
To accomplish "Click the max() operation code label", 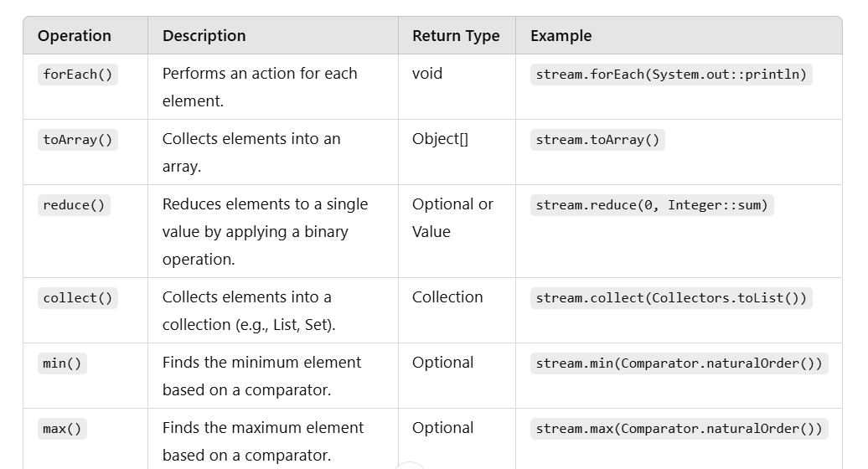I will [x=62, y=429].
